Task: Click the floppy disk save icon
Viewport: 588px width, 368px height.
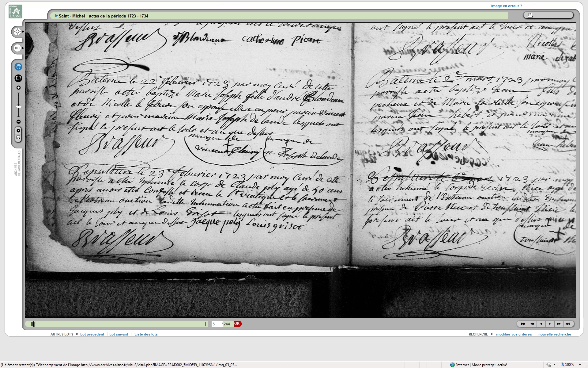Action: click(x=18, y=137)
